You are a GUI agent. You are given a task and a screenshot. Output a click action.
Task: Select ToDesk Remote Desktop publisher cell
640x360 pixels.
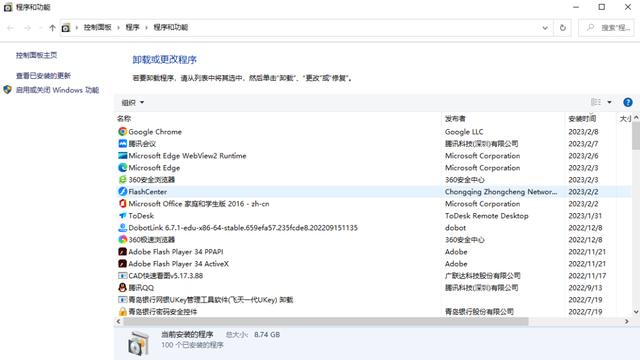tap(487, 216)
